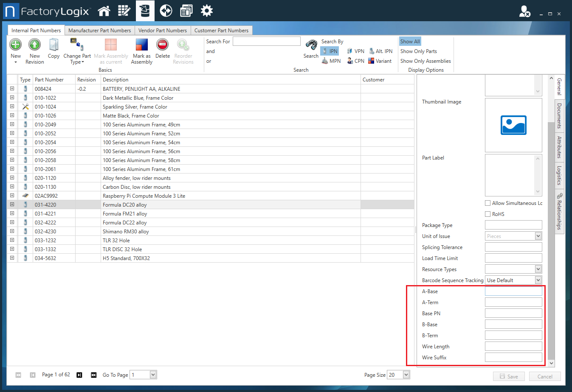The width and height of the screenshot is (572, 392).
Task: Select the Copy part icon
Action: (x=54, y=44)
